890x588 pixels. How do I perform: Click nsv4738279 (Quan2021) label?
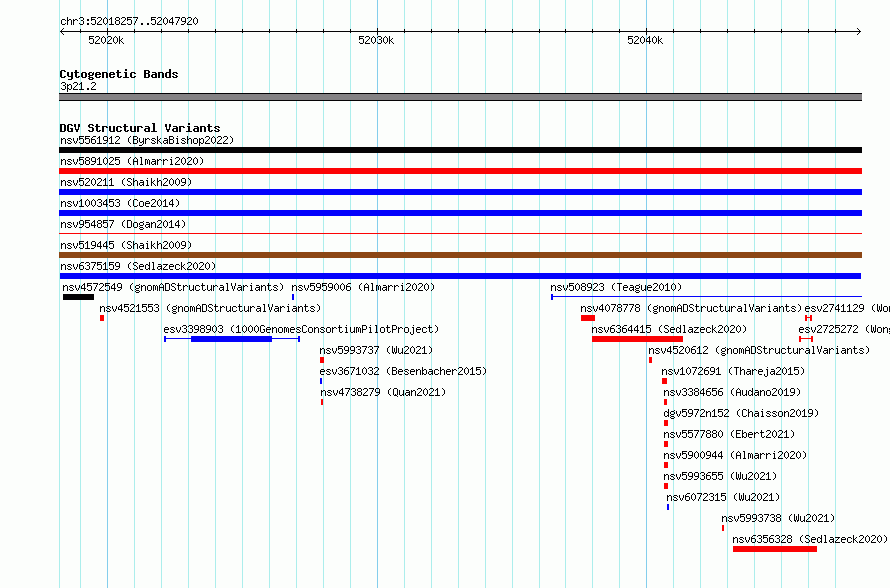383,392
